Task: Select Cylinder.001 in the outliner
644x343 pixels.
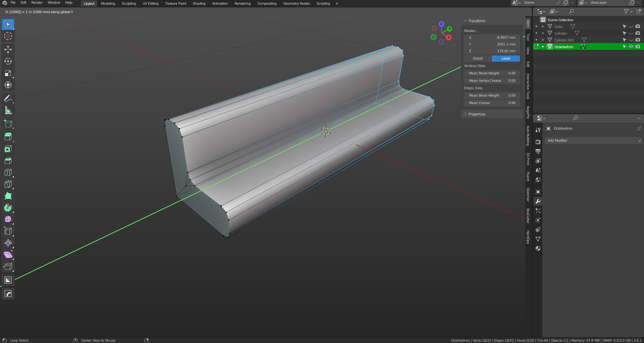Action: [564, 40]
